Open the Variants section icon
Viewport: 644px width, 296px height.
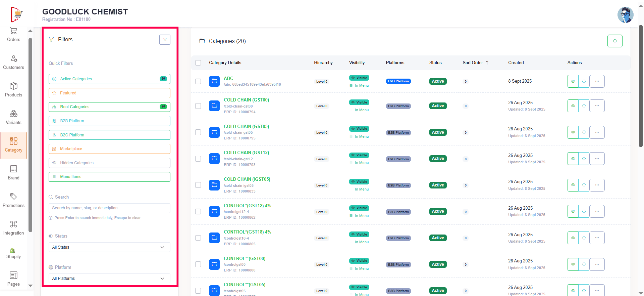[13, 114]
